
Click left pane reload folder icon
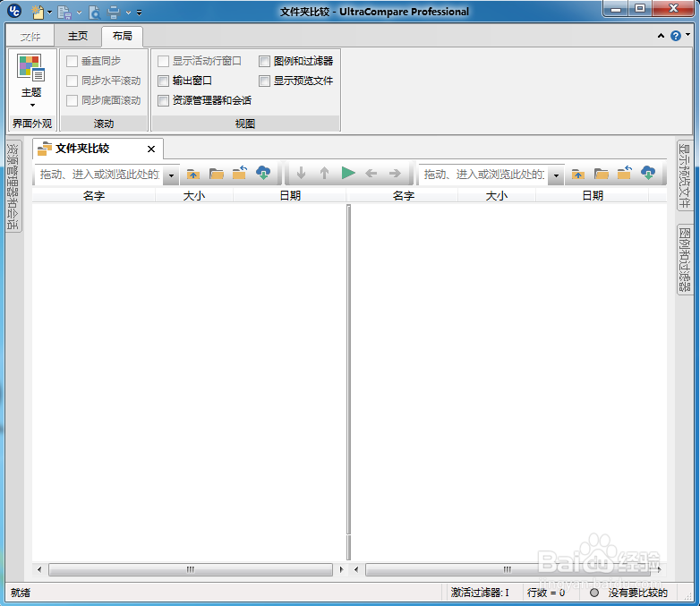pyautogui.click(x=240, y=173)
